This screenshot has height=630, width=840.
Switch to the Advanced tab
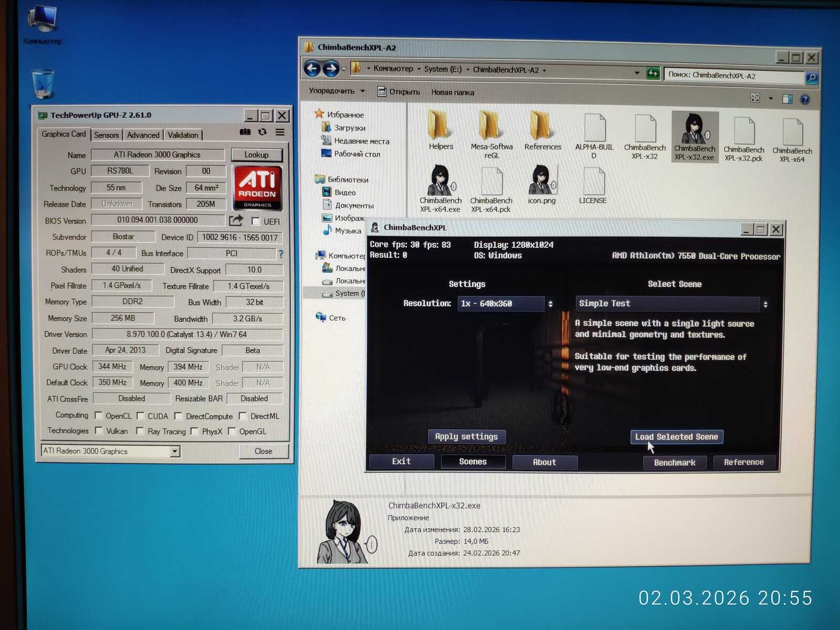coord(143,135)
